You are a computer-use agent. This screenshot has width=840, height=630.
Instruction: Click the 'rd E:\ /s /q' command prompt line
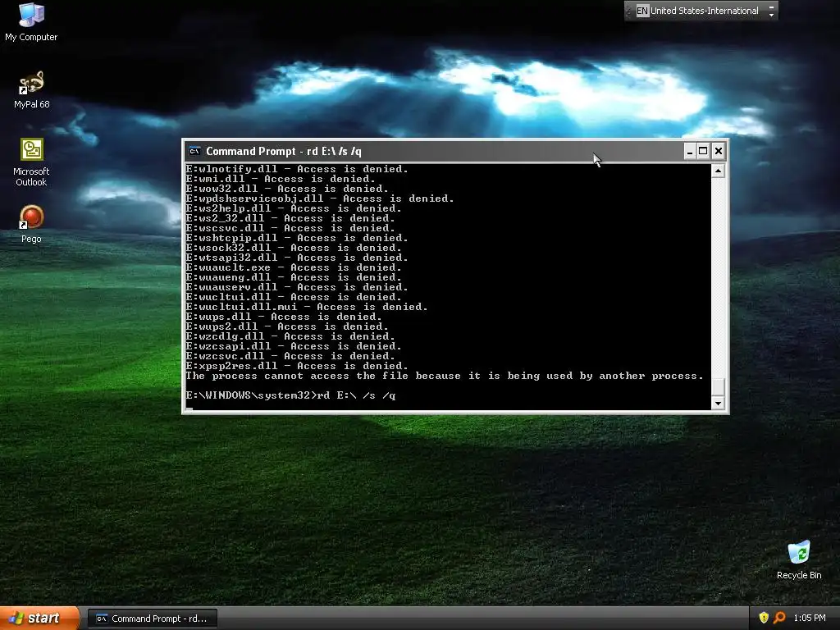point(291,395)
